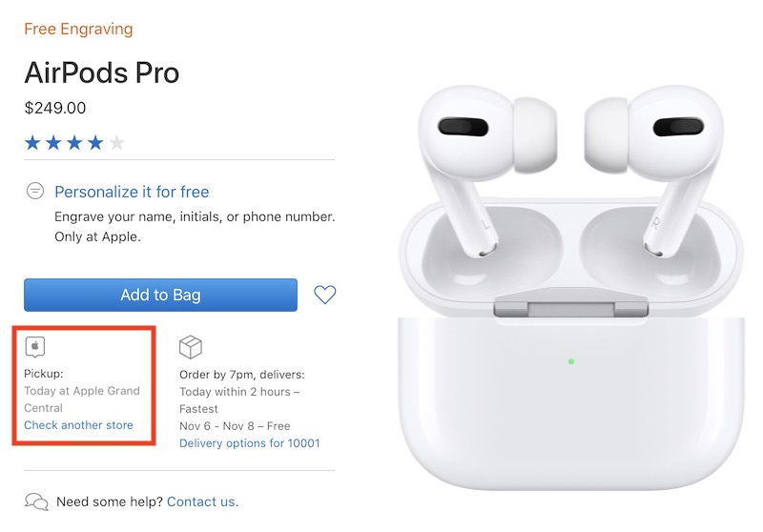Image resolution: width=763 pixels, height=532 pixels.
Task: Click the $249.00 price text
Action: pyautogui.click(x=55, y=108)
